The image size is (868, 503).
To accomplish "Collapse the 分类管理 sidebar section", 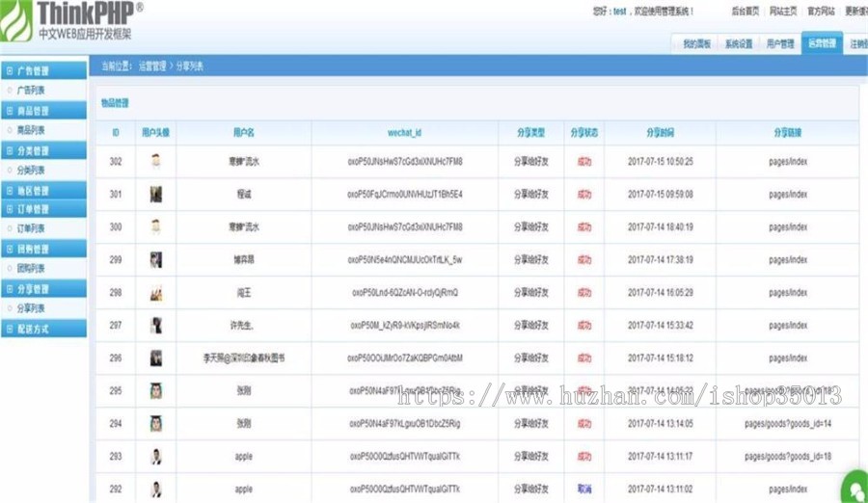I will [x=43, y=150].
